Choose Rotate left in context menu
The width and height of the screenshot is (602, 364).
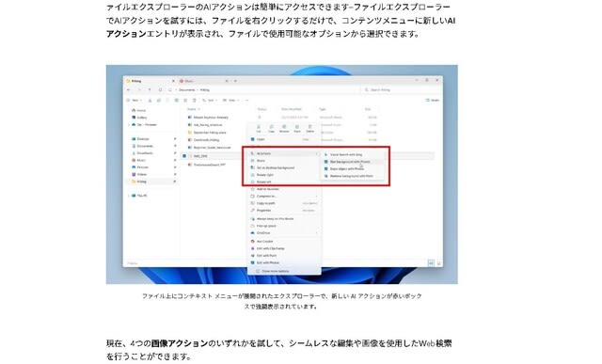point(284,182)
